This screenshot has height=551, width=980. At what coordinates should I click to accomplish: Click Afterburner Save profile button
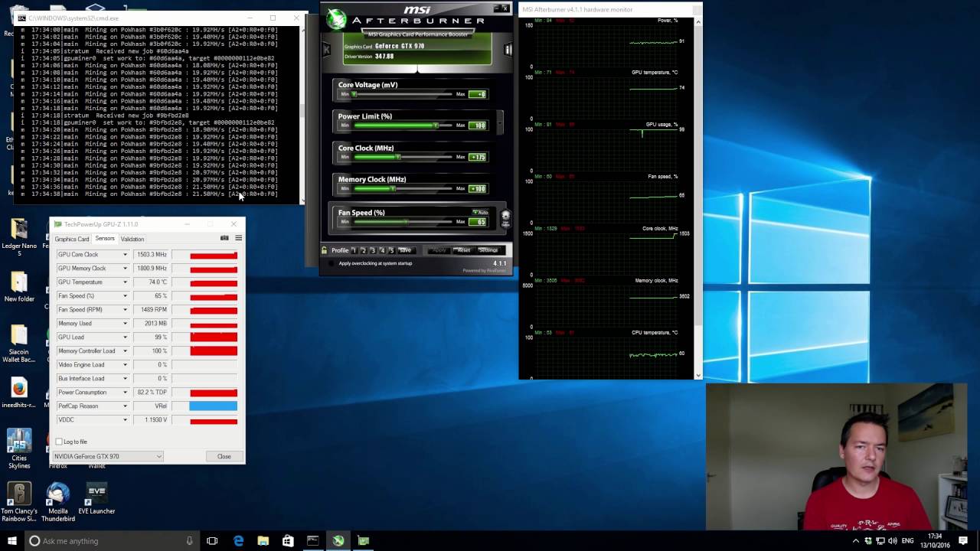405,250
